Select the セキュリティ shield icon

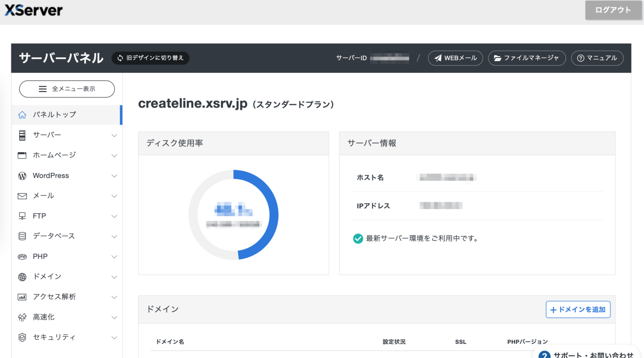(x=22, y=337)
